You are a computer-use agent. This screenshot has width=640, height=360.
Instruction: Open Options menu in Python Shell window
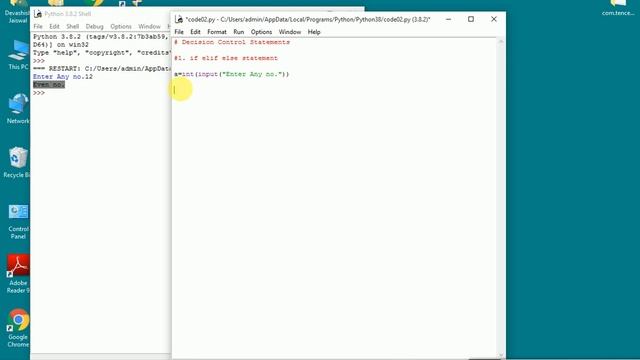coord(121,27)
